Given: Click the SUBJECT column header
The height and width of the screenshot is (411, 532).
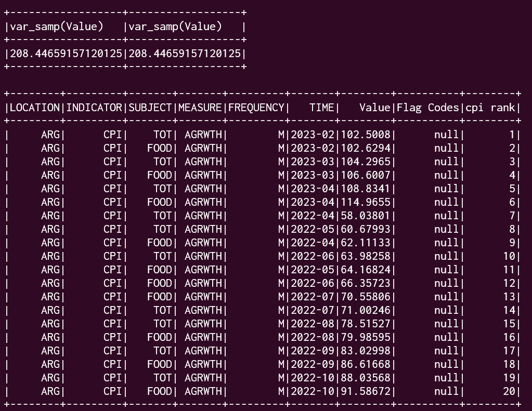Looking at the screenshot, I should click(x=150, y=108).
